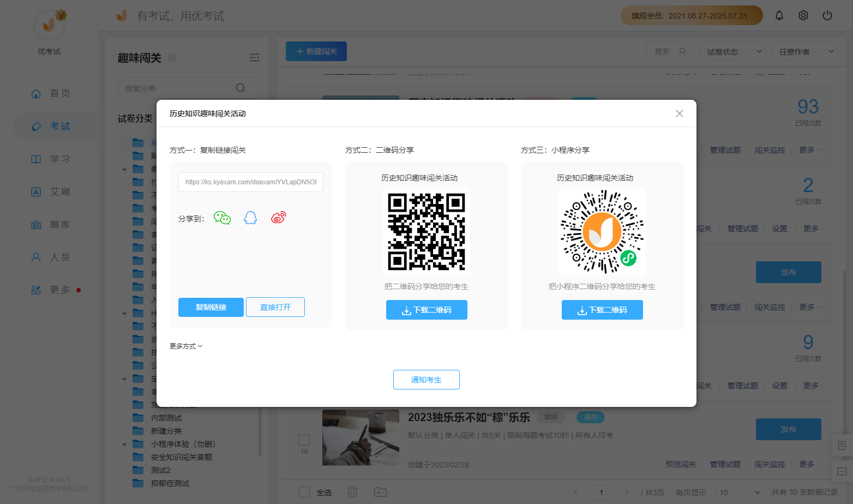Click 预览闯关 for 2023独乐乐 quiz

pos(681,464)
